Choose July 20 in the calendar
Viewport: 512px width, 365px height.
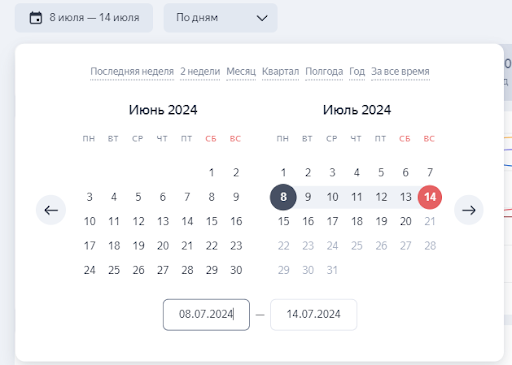406,221
